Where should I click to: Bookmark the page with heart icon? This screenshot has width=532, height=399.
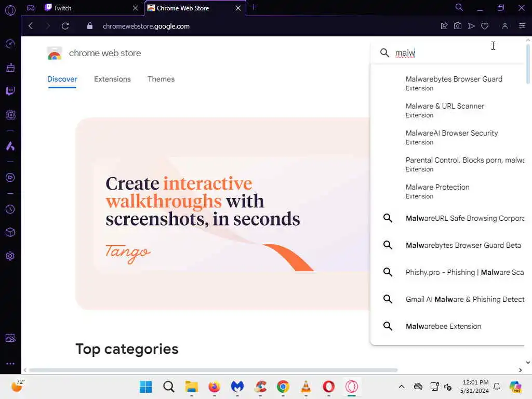pyautogui.click(x=485, y=26)
